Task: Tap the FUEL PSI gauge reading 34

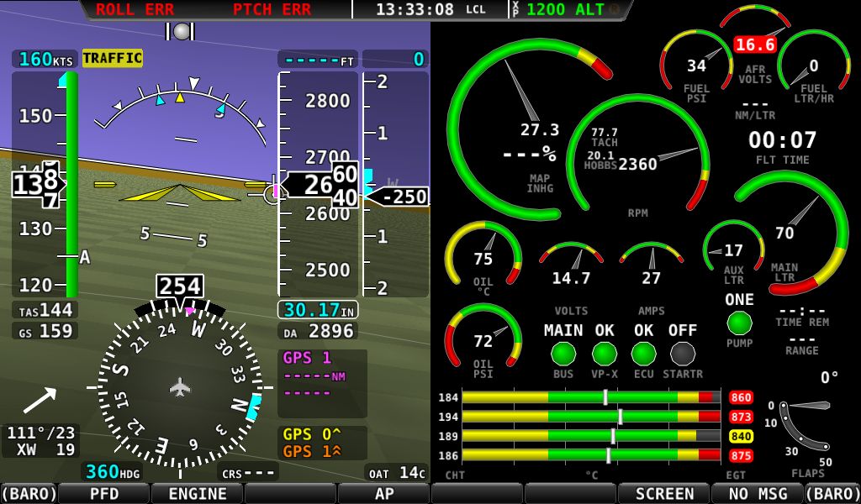Action: point(696,66)
